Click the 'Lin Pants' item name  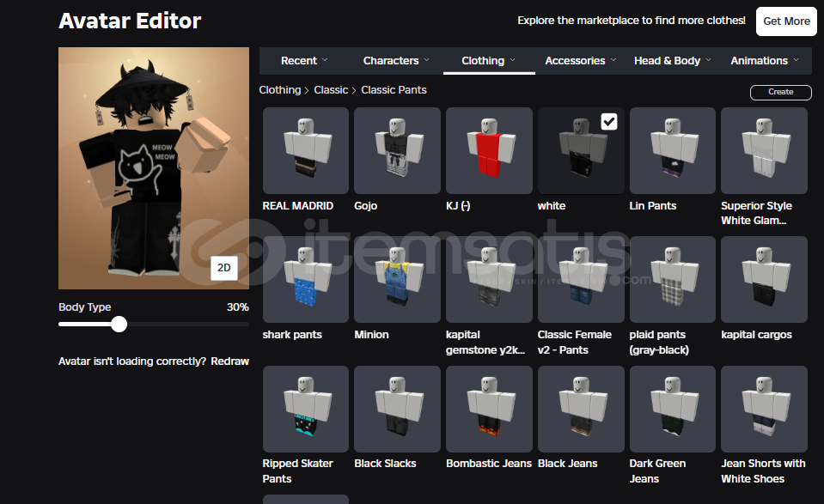point(653,206)
